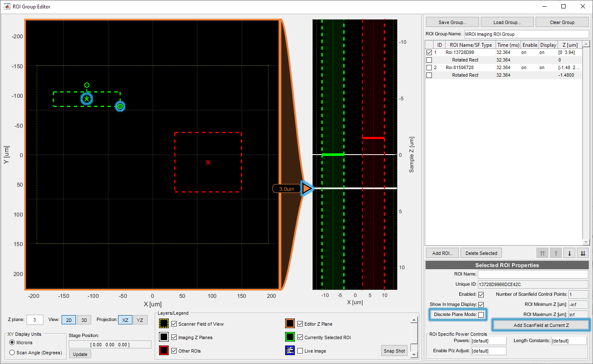Click Save Group button

click(x=452, y=22)
